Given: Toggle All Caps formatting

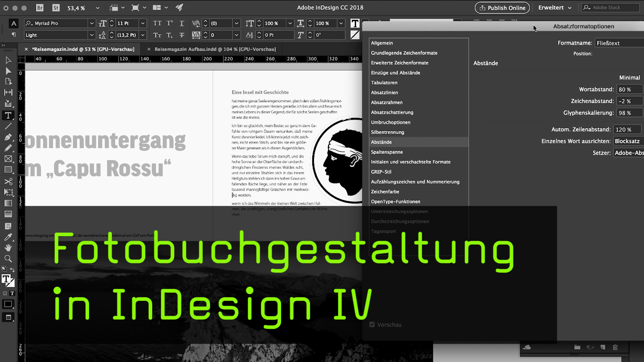Looking at the screenshot, I should click(157, 23).
